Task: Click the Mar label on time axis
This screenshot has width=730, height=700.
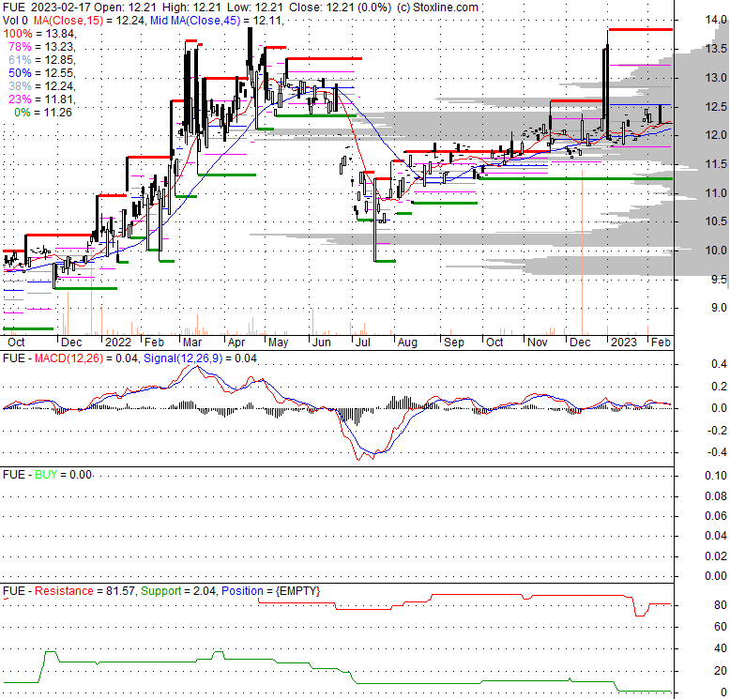Action: point(191,342)
